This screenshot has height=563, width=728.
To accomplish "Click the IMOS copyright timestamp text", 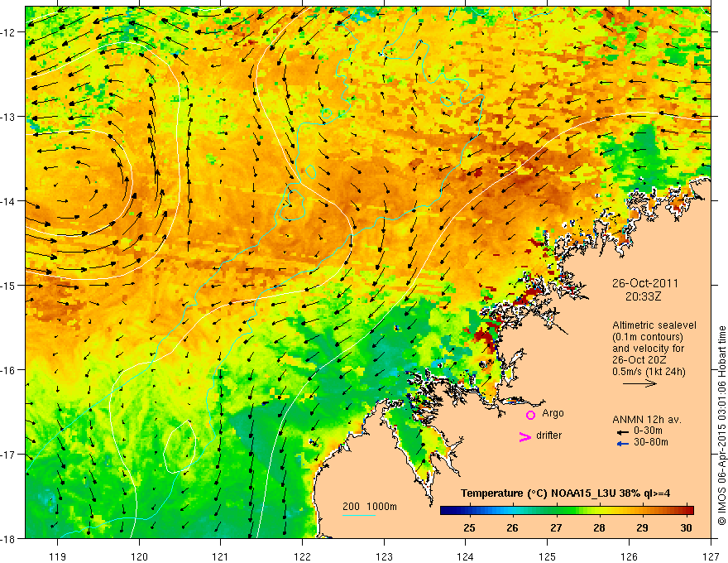I will pyautogui.click(x=721, y=426).
